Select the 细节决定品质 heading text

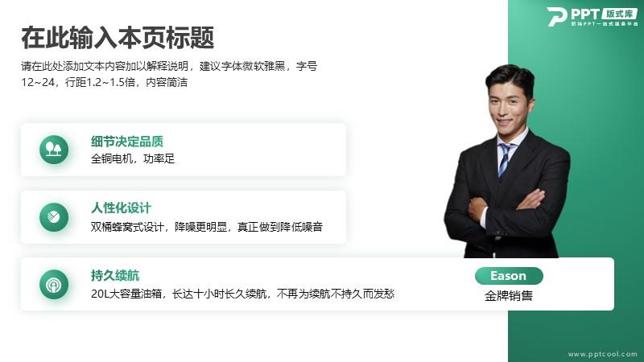127,142
